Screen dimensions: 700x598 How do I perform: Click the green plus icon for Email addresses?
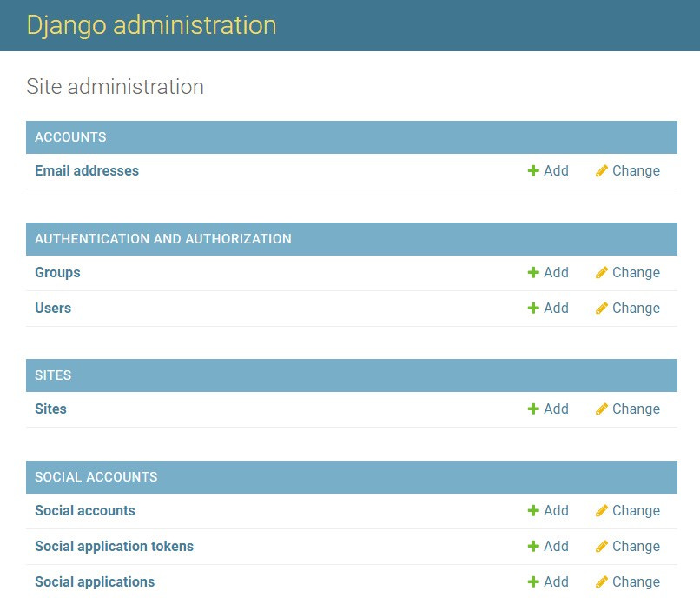(x=533, y=170)
